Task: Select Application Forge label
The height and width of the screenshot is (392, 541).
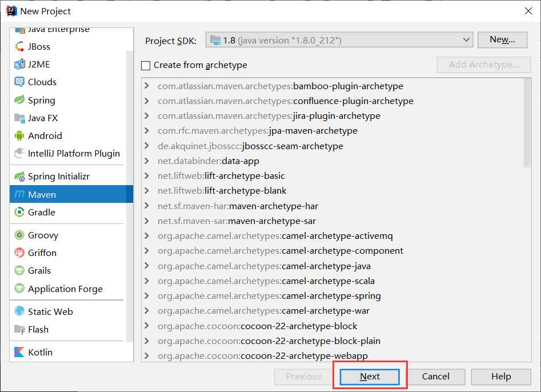Action: pos(65,289)
